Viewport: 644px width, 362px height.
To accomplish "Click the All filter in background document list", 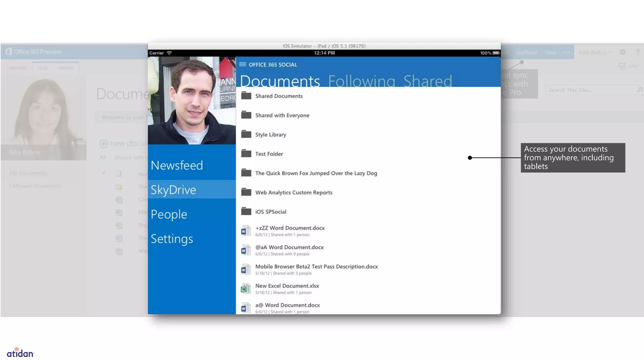I will 103,157.
